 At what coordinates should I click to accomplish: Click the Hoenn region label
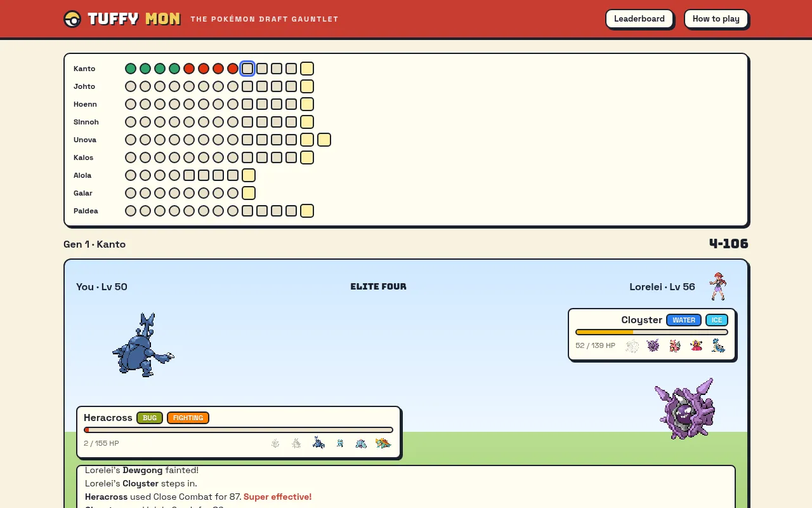tap(85, 104)
